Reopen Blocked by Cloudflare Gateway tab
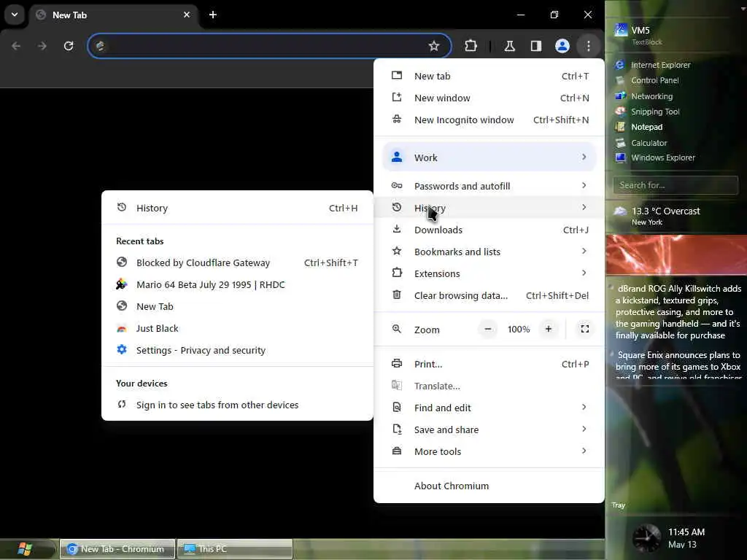Screen dimensions: 747x560 pyautogui.click(x=237, y=262)
